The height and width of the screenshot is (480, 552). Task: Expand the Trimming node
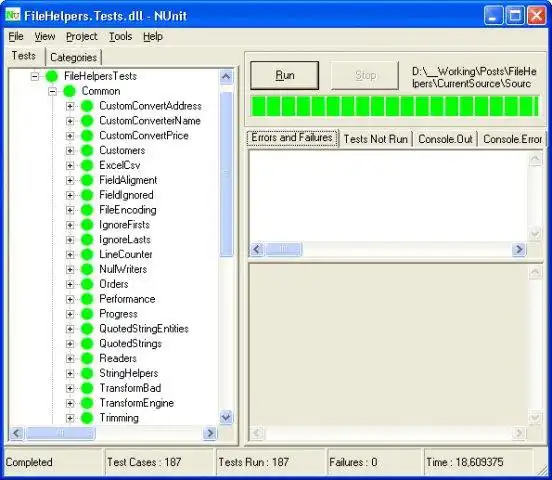70,418
